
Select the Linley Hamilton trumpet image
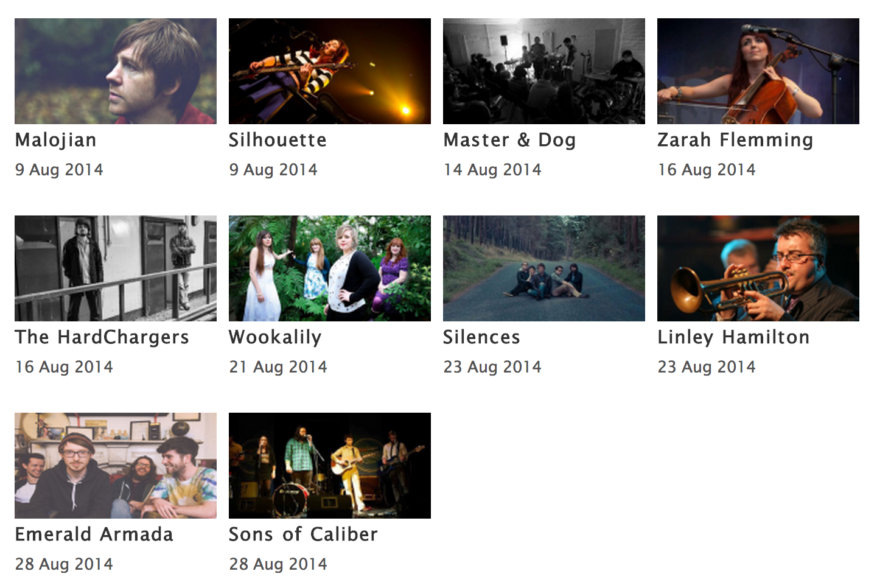pyautogui.click(x=758, y=268)
